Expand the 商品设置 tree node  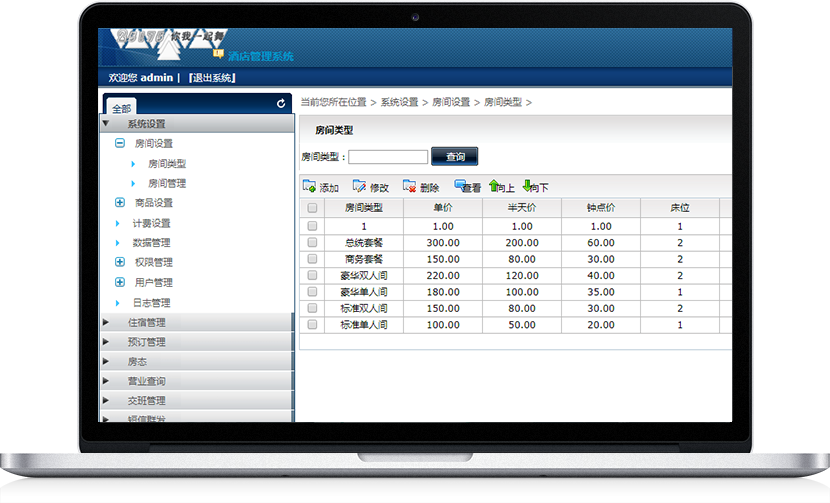point(120,203)
